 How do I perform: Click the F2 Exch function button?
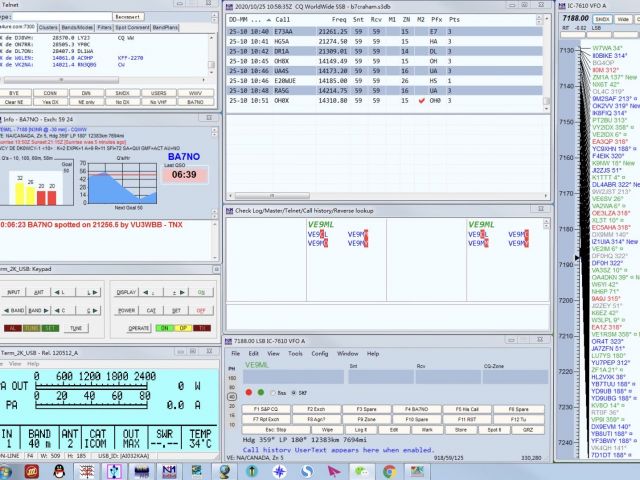coord(316,409)
